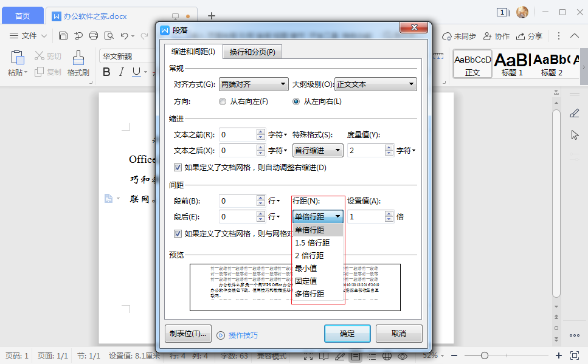Viewport: 588px width, 364px height.
Task: Click the user avatar icon in title bar
Action: click(522, 12)
